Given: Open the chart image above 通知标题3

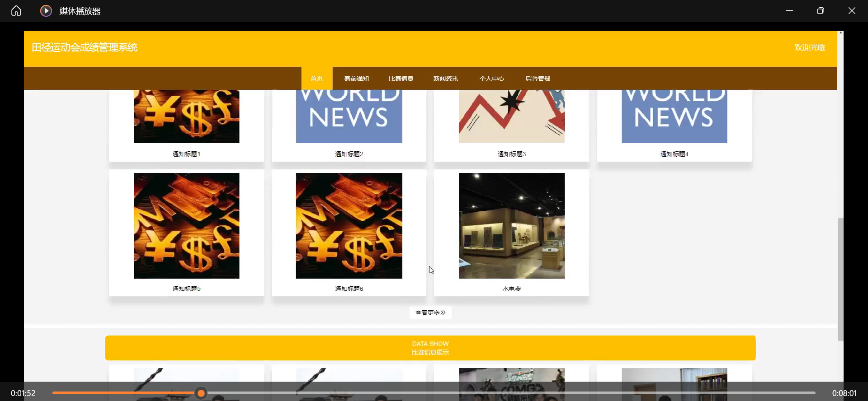Looking at the screenshot, I should (x=512, y=117).
